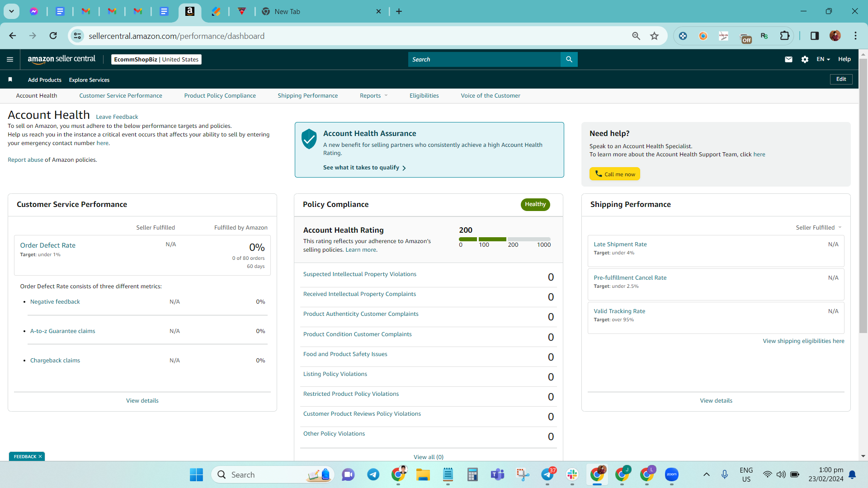The width and height of the screenshot is (868, 488).
Task: Click the Account Health Rating progress bar
Action: [x=505, y=239]
